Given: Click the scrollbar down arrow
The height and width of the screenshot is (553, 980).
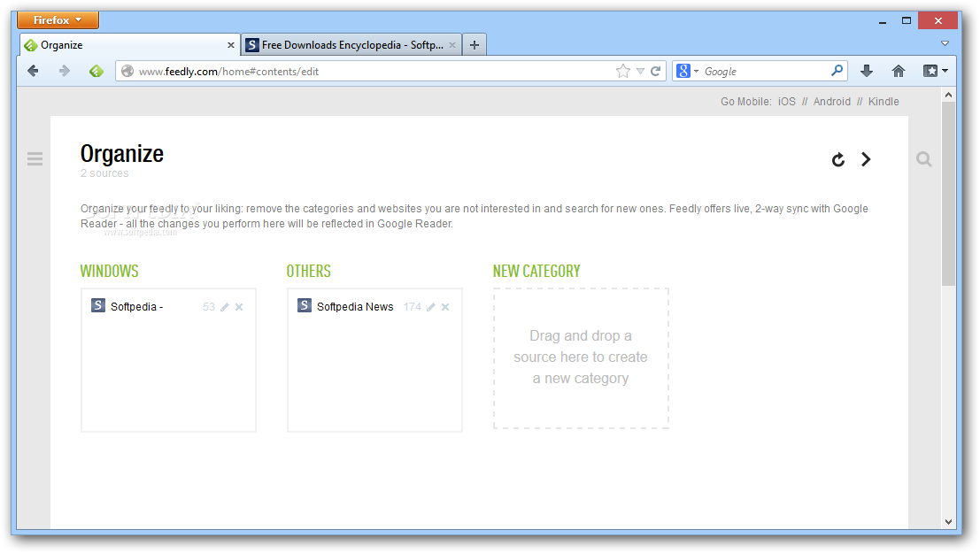Looking at the screenshot, I should [948, 522].
